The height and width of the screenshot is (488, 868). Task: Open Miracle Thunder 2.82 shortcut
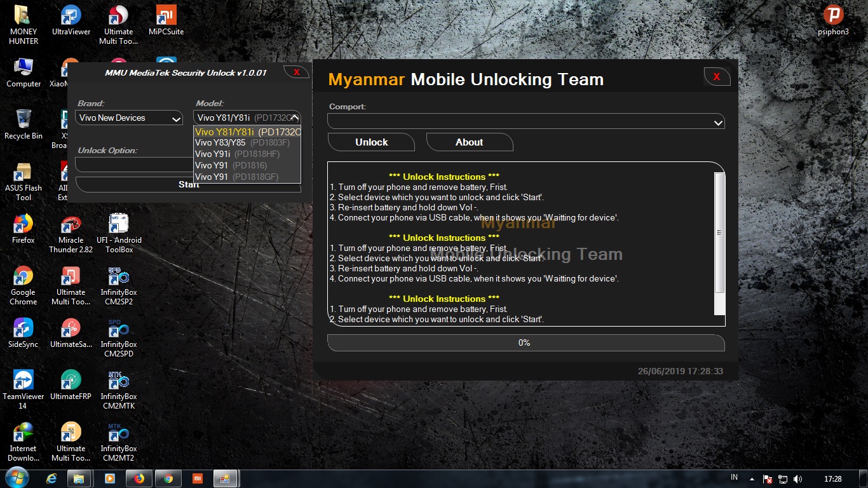point(71,234)
